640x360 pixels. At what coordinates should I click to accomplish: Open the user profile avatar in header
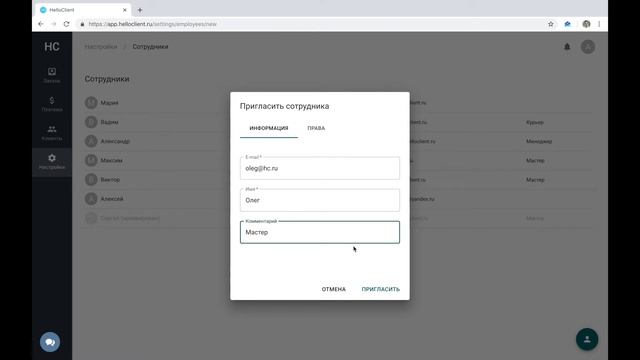tap(588, 47)
